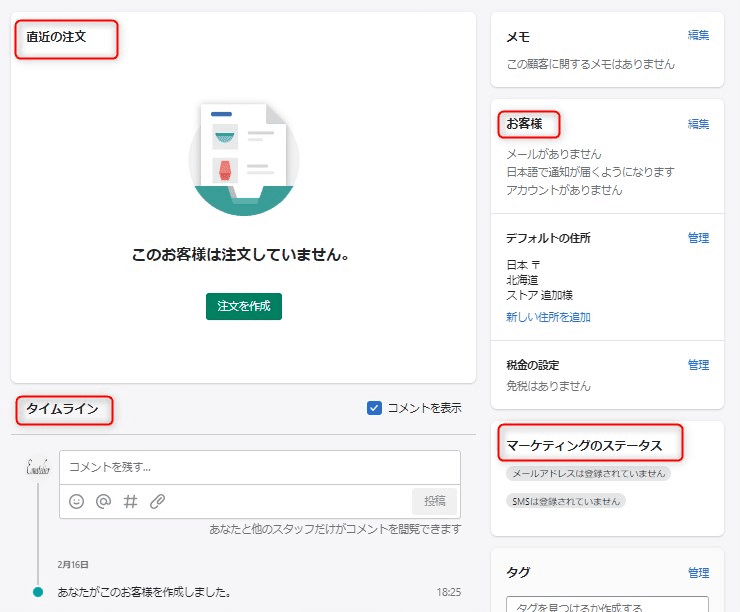Click the 日本 〒 address line
Image resolution: width=740 pixels, height=612 pixels.
pos(523,265)
